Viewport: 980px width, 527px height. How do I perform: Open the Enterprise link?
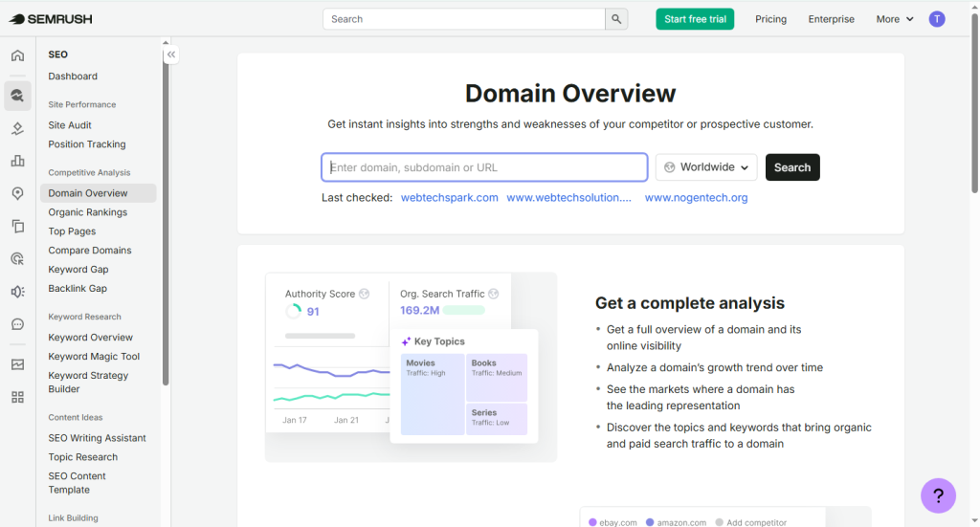tap(832, 19)
